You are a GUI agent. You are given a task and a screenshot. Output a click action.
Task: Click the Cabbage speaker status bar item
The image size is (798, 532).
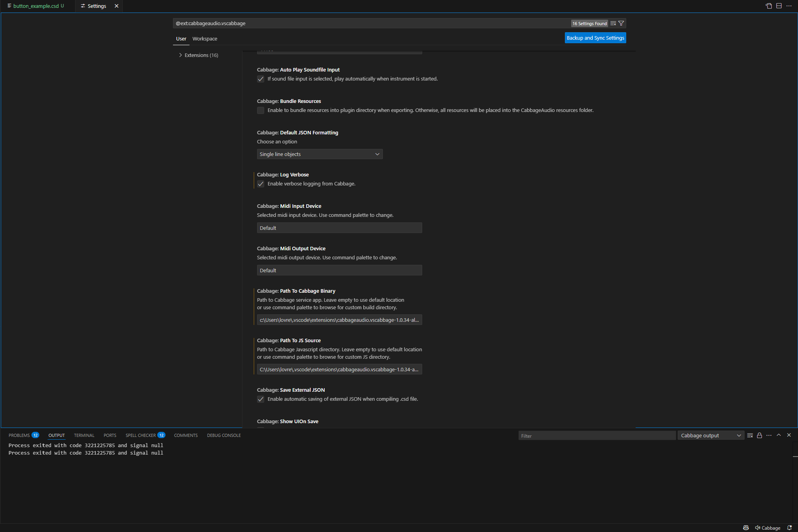point(768,528)
